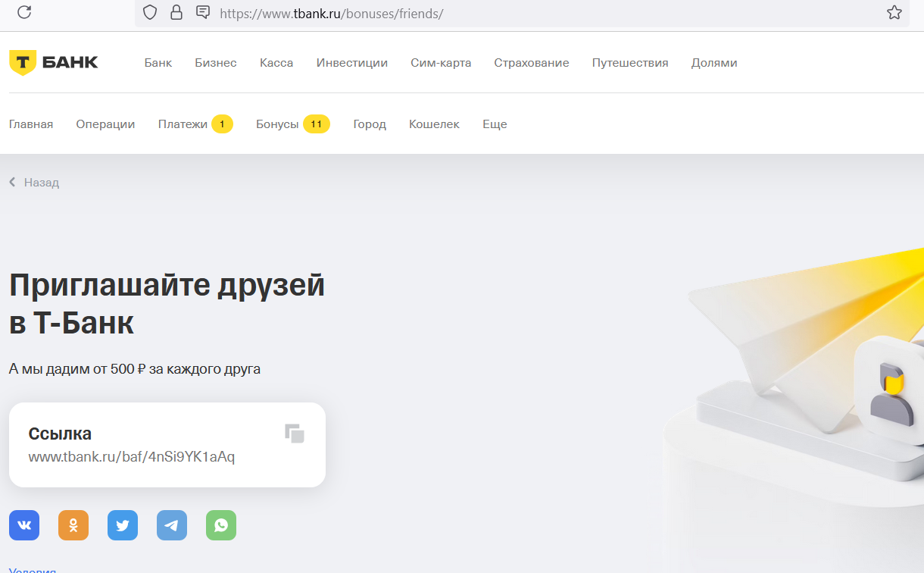The height and width of the screenshot is (573, 924).
Task: Open the Сим-карта section
Action: pos(441,63)
